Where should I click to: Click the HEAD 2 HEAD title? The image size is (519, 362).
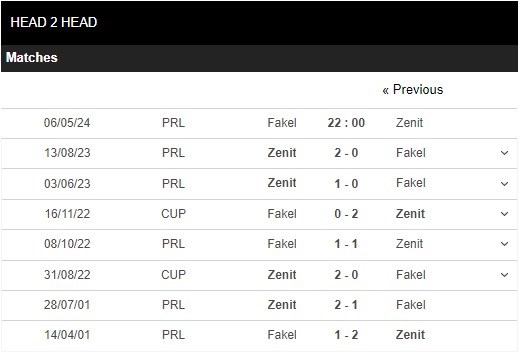[x=54, y=22]
